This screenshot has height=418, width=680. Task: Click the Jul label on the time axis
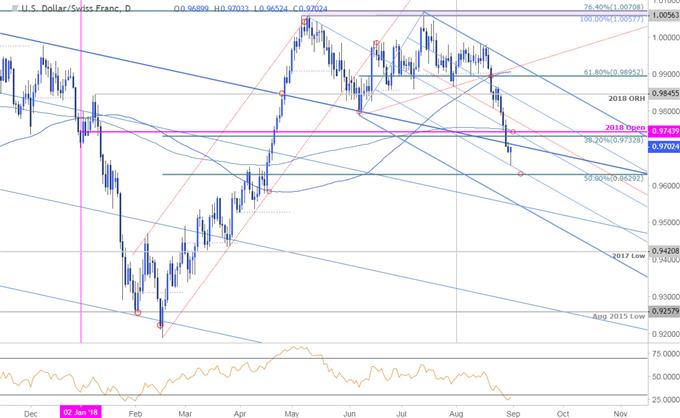402,414
